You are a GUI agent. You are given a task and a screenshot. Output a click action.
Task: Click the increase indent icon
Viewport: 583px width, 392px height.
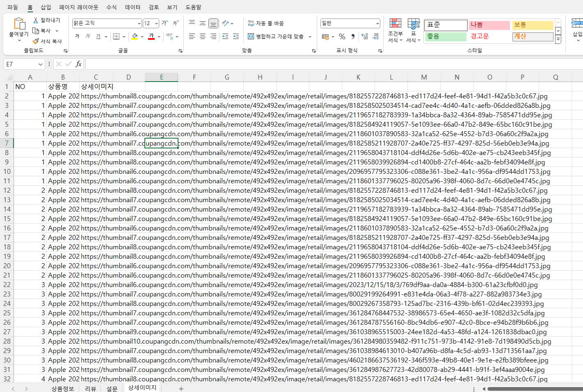[x=236, y=36]
